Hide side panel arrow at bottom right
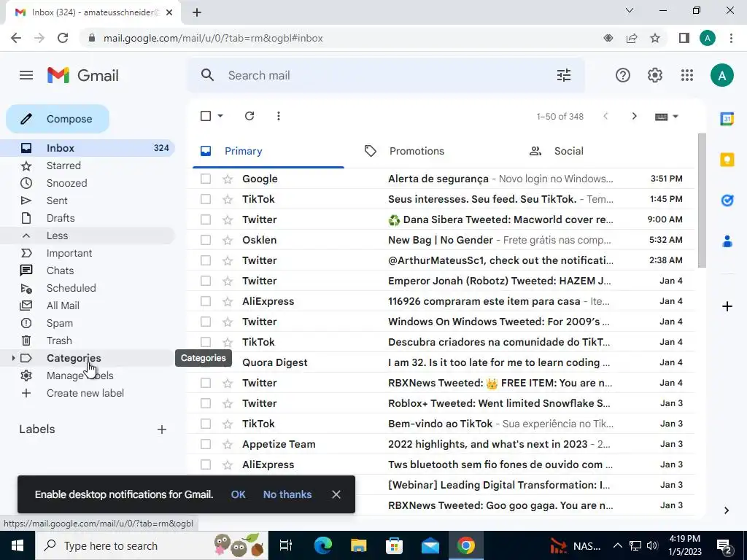The width and height of the screenshot is (747, 560). [727, 510]
